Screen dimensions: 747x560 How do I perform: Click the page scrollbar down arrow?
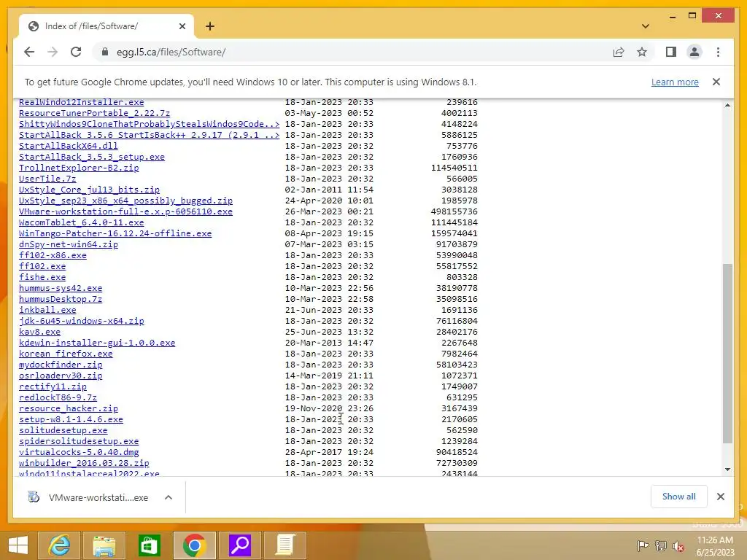pos(727,470)
